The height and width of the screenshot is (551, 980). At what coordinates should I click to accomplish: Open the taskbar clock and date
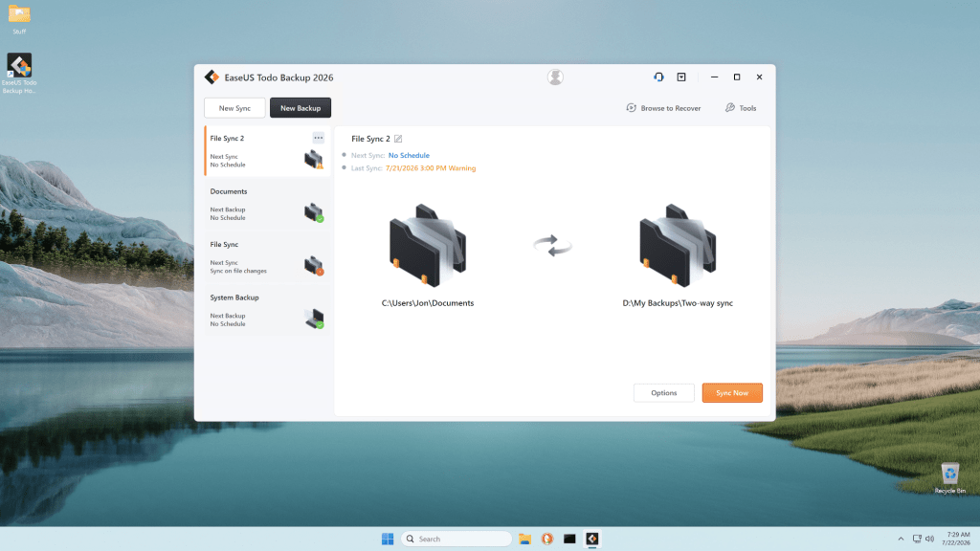click(x=956, y=539)
